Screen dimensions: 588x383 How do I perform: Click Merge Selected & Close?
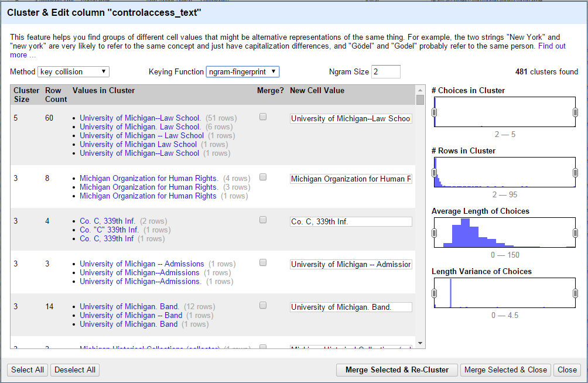(x=505, y=370)
